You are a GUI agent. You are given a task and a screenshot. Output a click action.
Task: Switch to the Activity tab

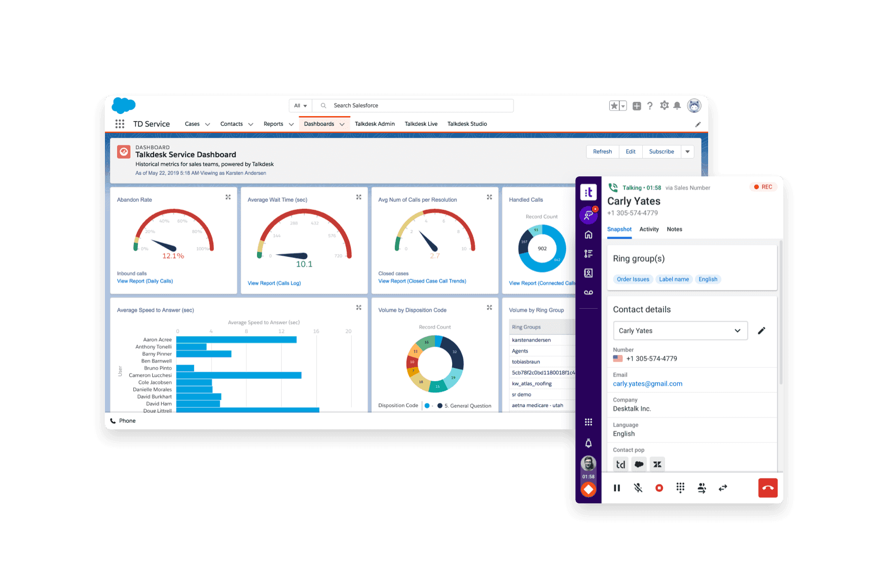pos(649,229)
